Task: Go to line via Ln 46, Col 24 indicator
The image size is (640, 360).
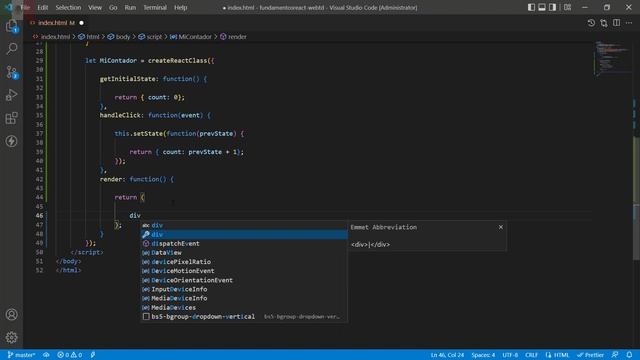Action: click(447, 355)
